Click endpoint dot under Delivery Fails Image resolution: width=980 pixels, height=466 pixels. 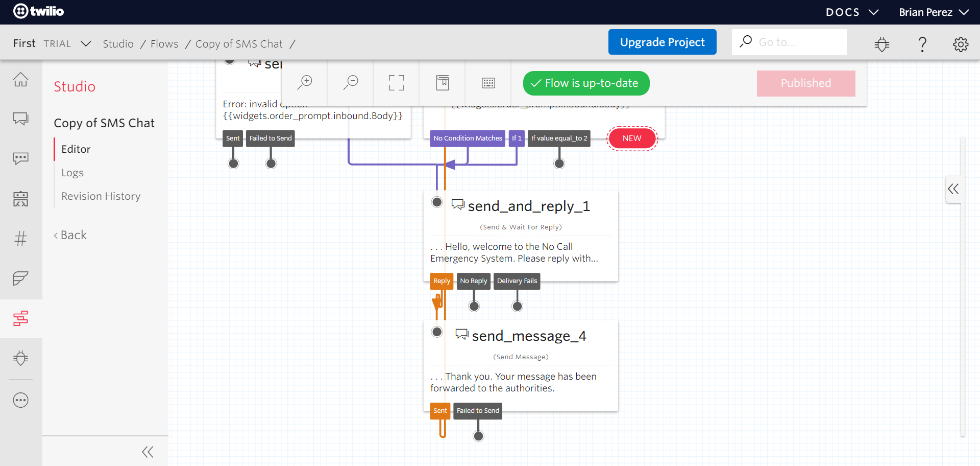[x=518, y=306]
